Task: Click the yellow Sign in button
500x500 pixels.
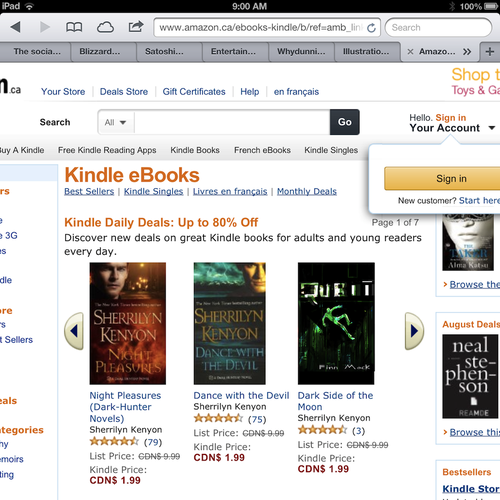Action: point(442,179)
